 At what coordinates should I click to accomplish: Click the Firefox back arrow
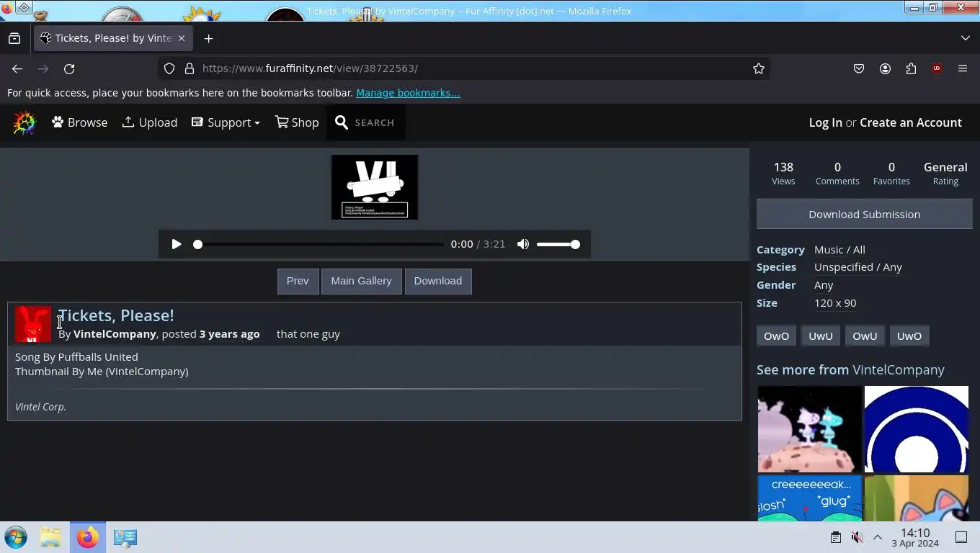coord(17,68)
